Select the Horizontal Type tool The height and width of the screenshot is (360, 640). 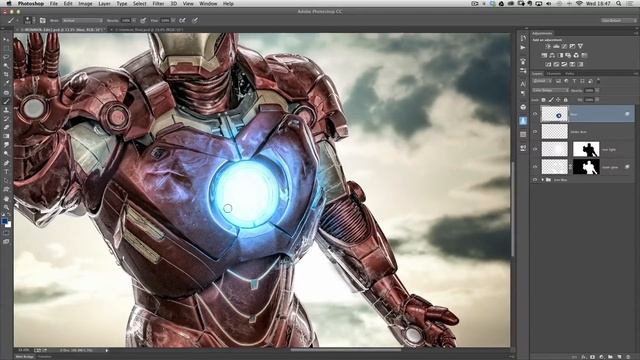(6, 172)
